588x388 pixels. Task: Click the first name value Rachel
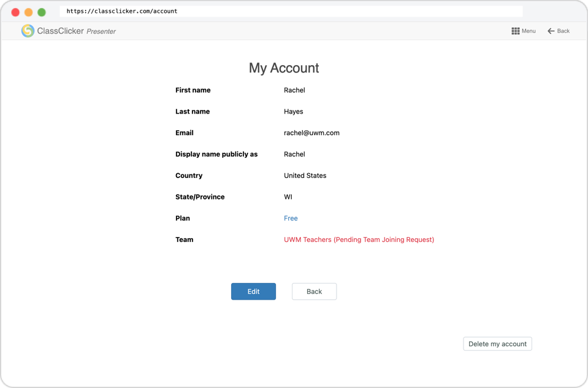(x=294, y=90)
